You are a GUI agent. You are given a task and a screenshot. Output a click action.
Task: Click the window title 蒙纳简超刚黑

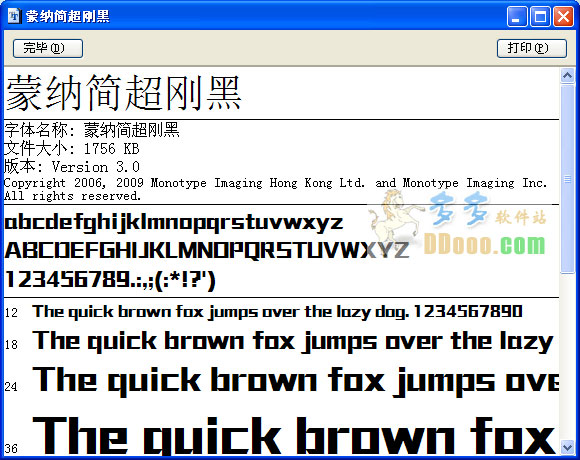point(68,16)
